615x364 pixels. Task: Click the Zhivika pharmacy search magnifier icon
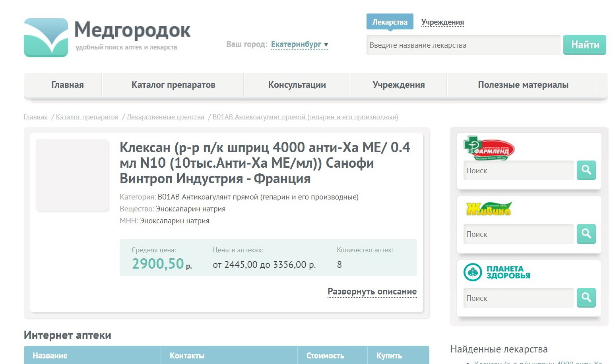[x=586, y=234]
